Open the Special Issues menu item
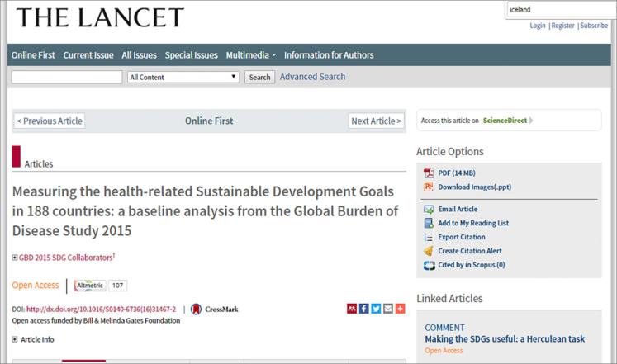Screen dimensions: 617x364 pos(191,55)
